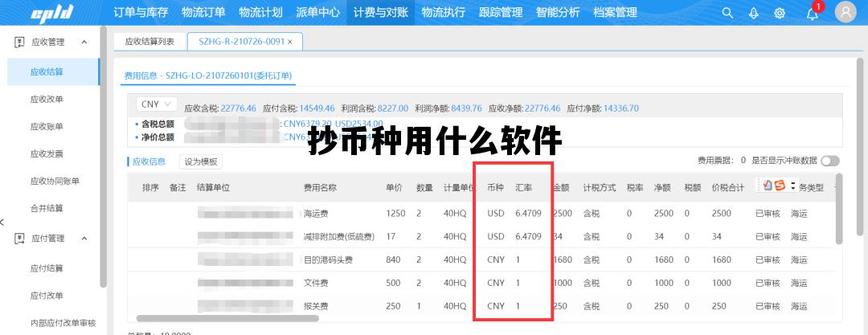Image resolution: width=868 pixels, height=335 pixels.
Task: Open 应收发票 in sidebar
Action: [x=47, y=153]
